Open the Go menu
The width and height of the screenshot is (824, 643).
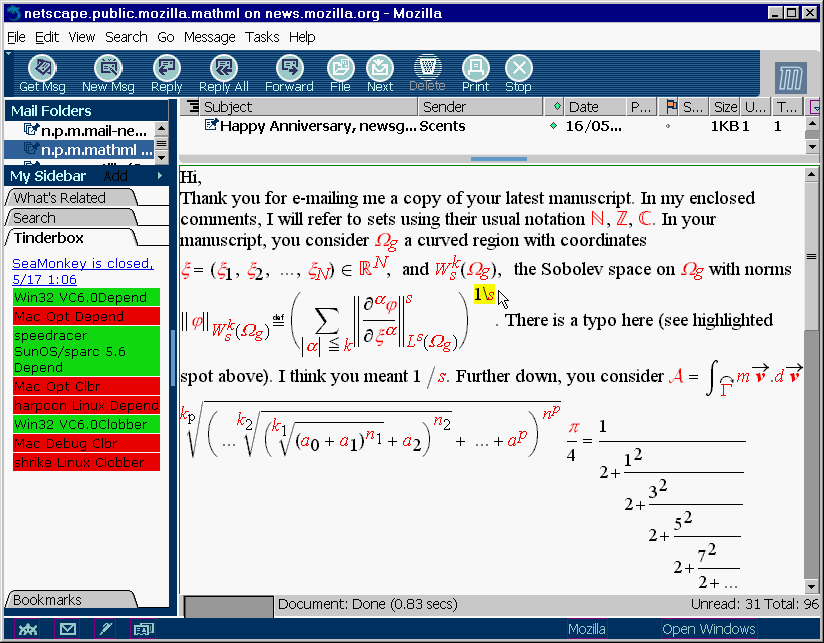pos(166,37)
